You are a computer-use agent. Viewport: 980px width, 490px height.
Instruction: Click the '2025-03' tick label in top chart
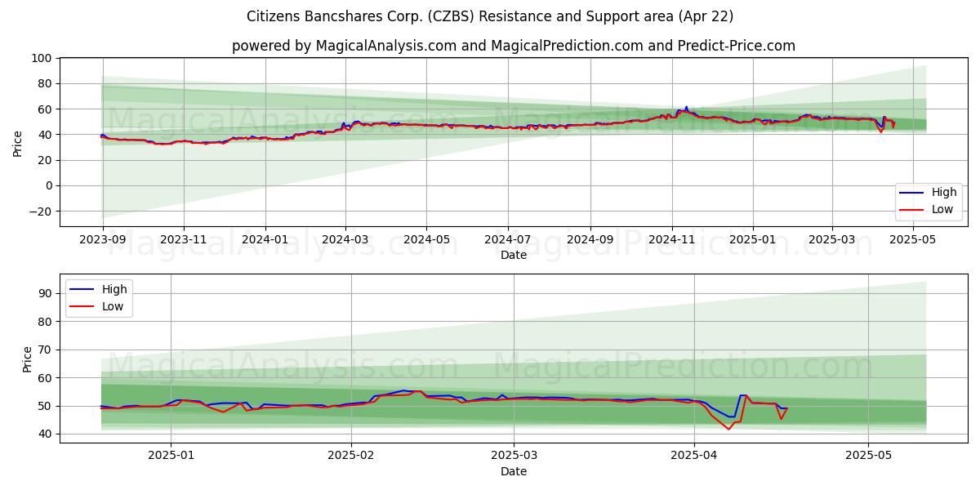click(x=832, y=240)
